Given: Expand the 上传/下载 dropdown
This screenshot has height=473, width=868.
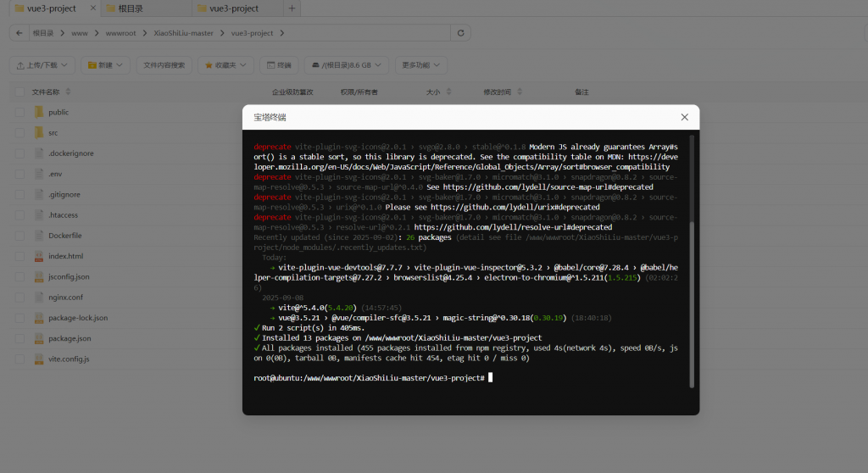Looking at the screenshot, I should 42,65.
